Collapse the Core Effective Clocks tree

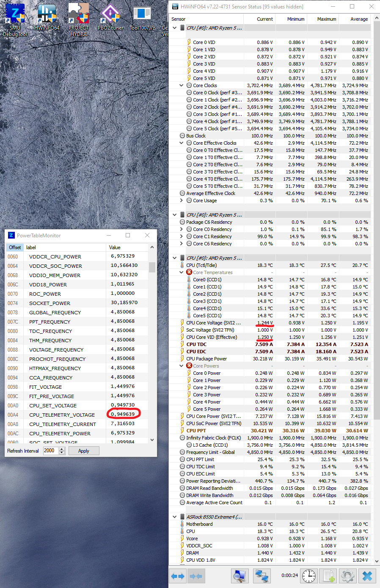pos(182,143)
